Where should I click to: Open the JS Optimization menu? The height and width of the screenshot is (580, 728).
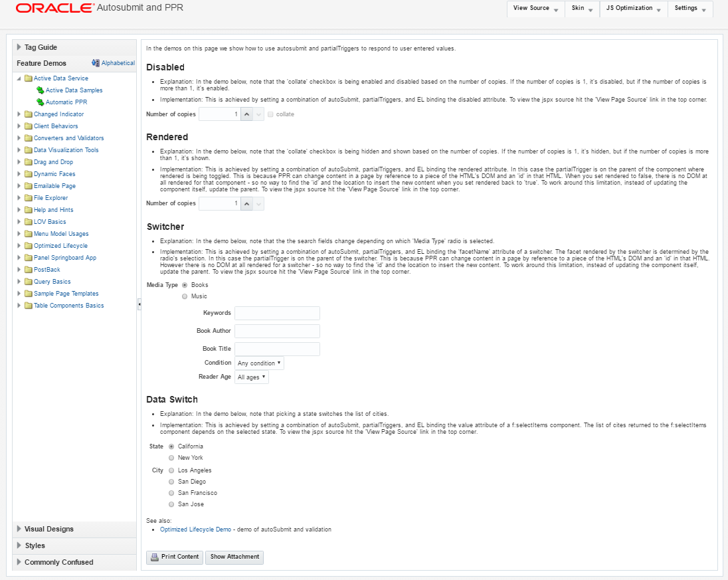[634, 9]
